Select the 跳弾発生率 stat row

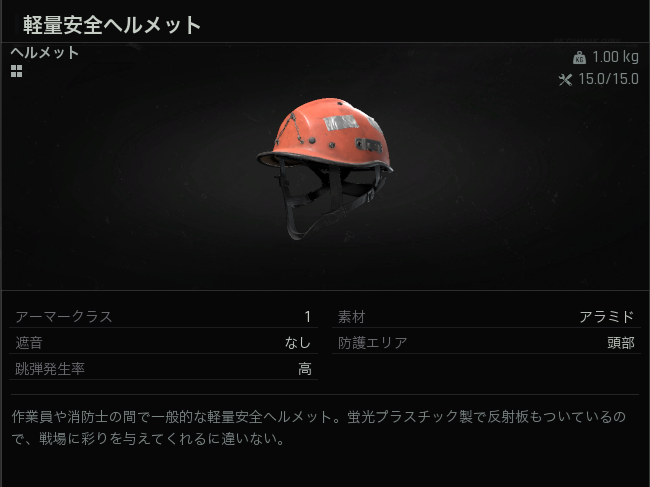coord(163,368)
